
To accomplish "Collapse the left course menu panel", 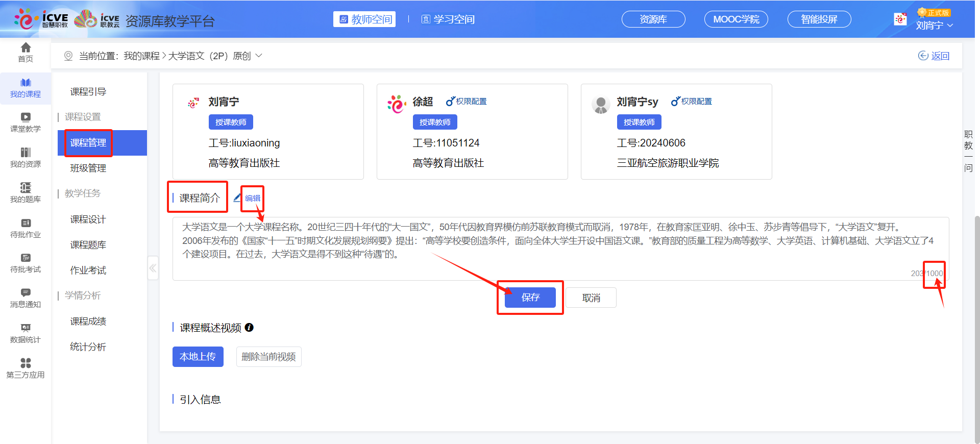I will click(153, 268).
